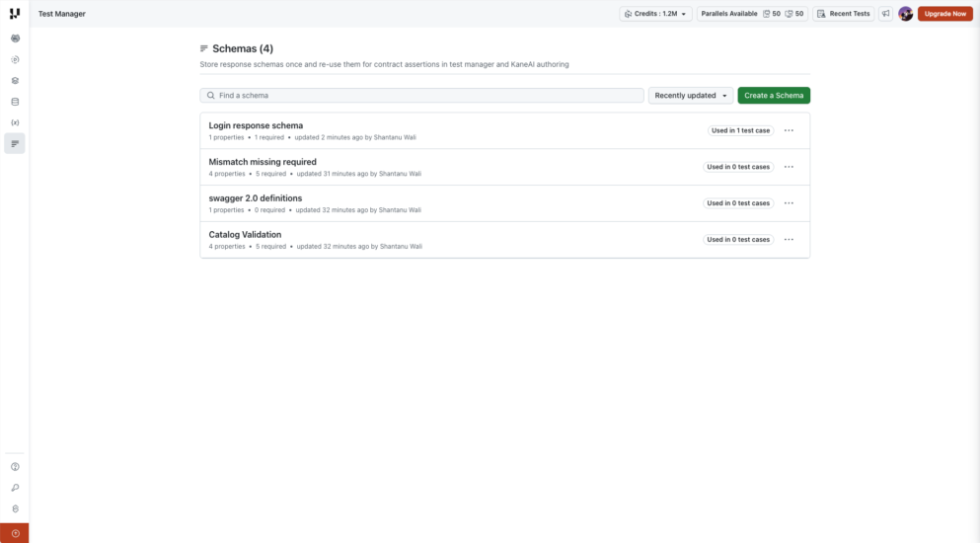980x543 pixels.
Task: Click the Test Manager title
Action: click(x=62, y=13)
